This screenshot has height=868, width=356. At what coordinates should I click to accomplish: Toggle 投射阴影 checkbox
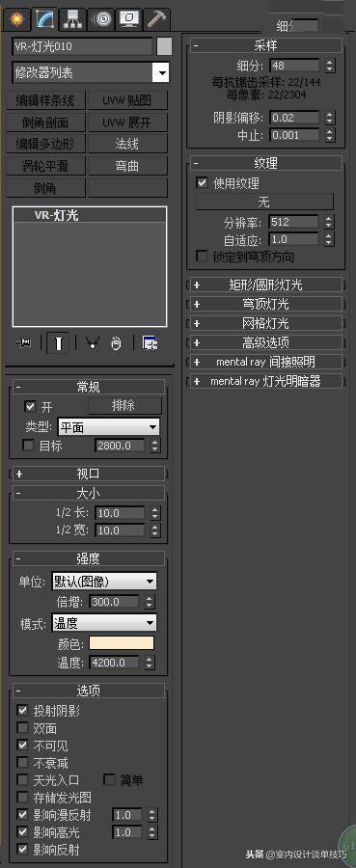23,710
